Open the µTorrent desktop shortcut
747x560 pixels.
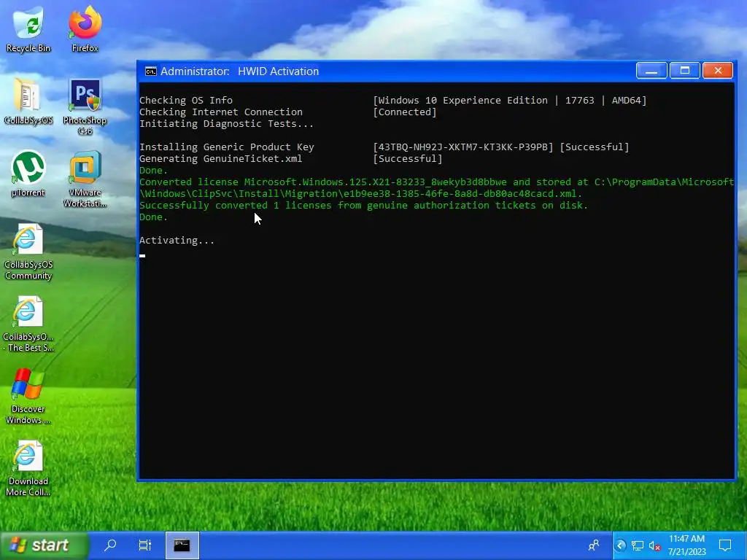click(x=28, y=174)
